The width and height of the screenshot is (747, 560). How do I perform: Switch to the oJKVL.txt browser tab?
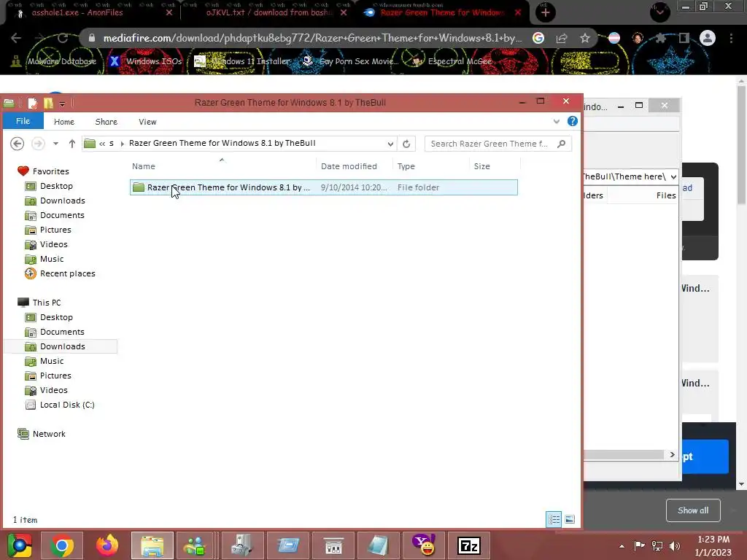269,12
